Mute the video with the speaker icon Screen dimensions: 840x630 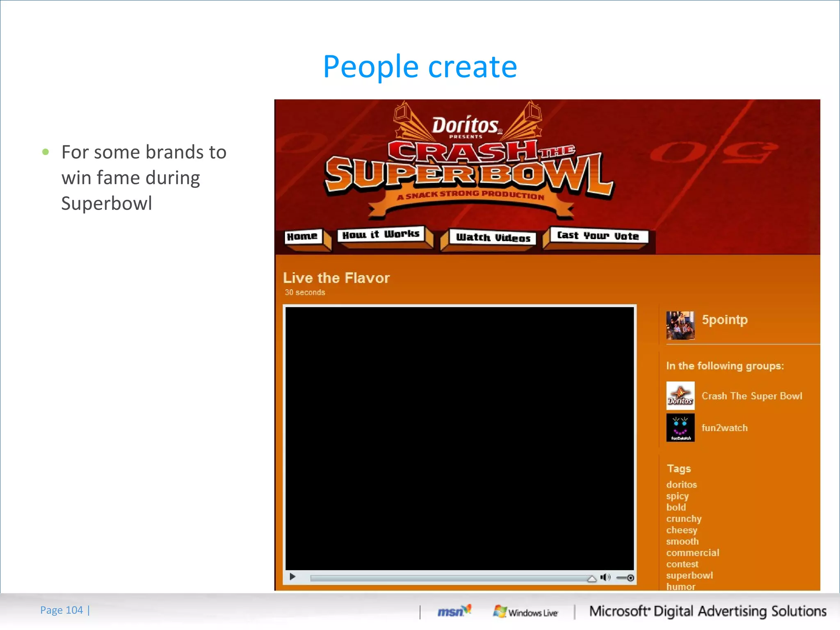[x=605, y=577]
